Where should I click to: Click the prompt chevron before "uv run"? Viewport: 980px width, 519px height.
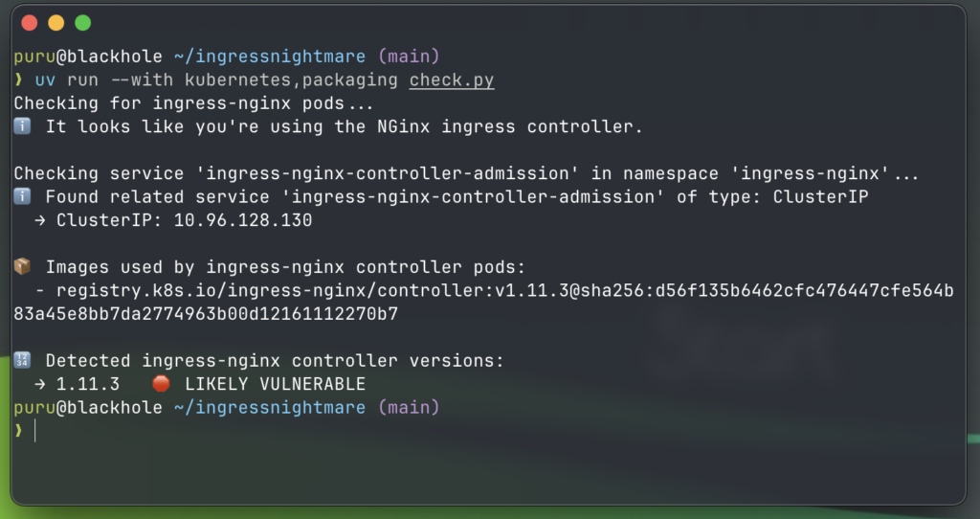[18, 80]
